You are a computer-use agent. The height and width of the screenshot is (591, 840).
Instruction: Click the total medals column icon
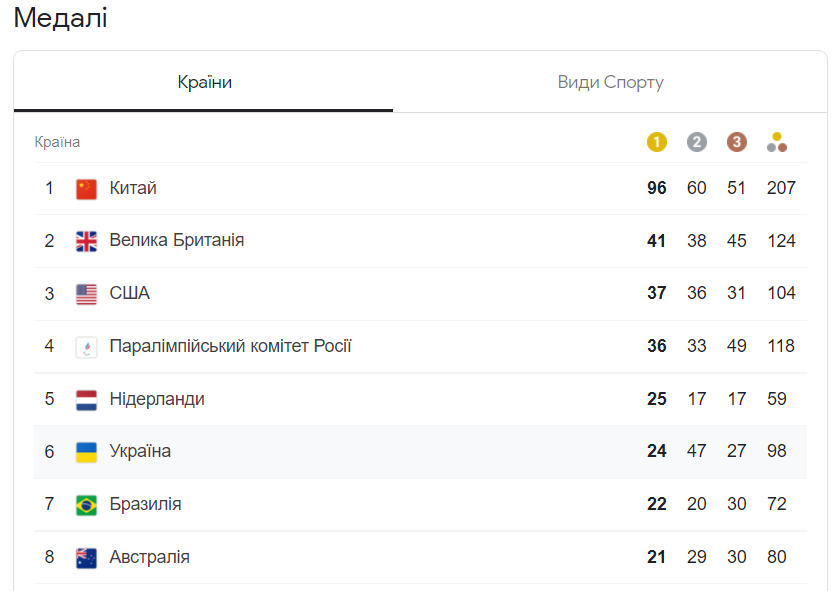tap(777, 142)
